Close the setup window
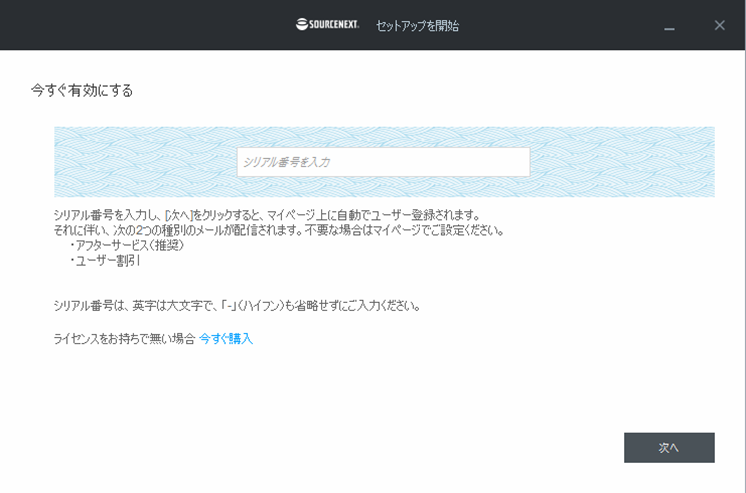 (x=719, y=25)
